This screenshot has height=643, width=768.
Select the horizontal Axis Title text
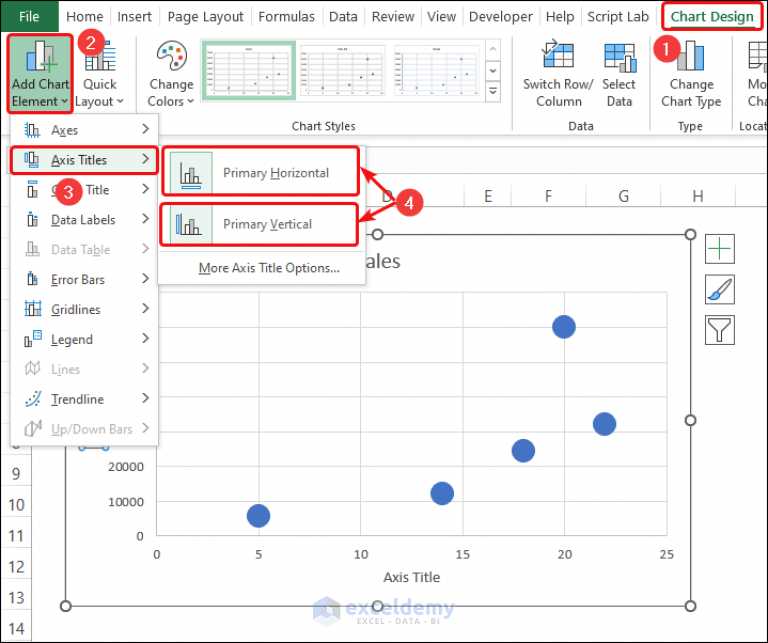[411, 577]
